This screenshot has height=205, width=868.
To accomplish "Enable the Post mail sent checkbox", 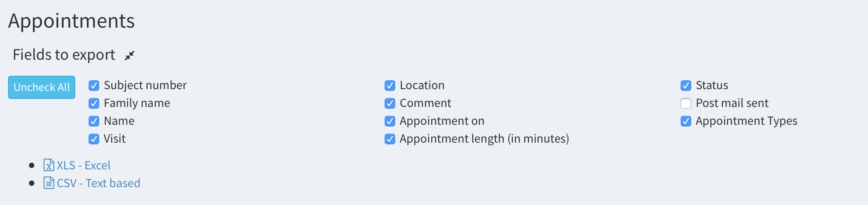I will point(686,103).
